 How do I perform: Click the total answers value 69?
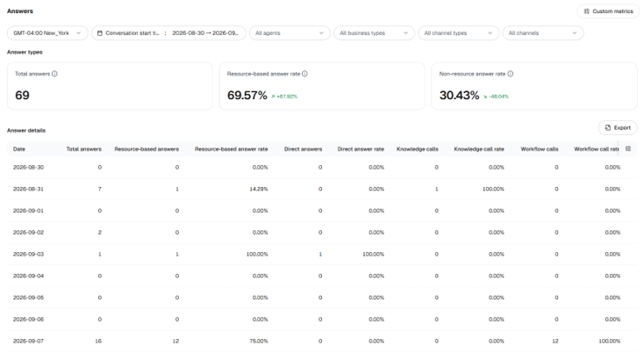click(x=22, y=96)
